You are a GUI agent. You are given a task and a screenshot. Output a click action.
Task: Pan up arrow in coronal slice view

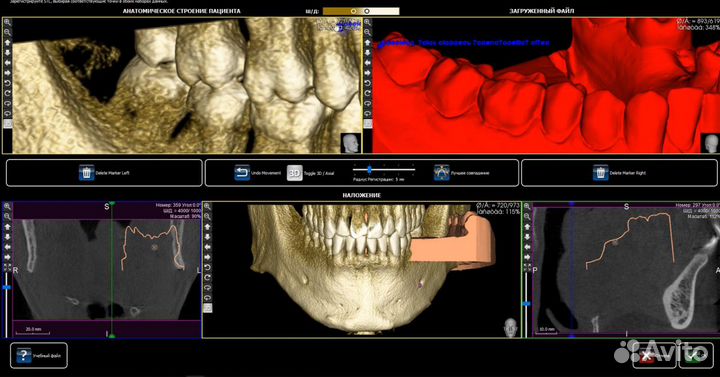click(7, 227)
